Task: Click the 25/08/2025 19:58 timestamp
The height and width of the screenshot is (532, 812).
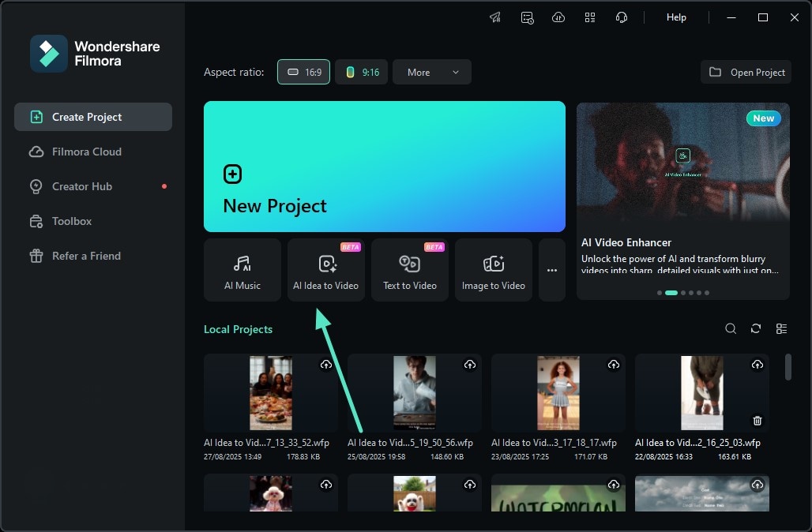Action: click(x=377, y=457)
